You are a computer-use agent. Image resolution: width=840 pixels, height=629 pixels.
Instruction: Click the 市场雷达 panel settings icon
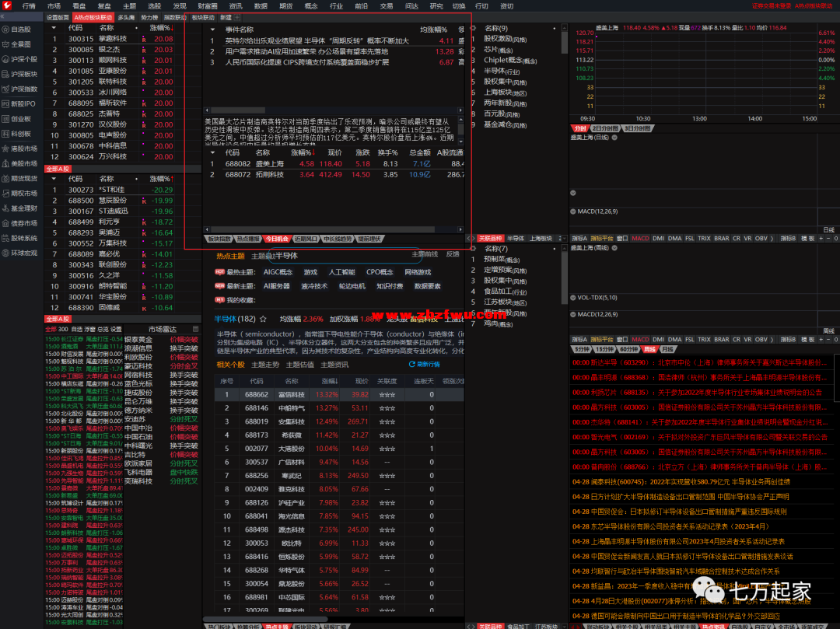click(195, 329)
